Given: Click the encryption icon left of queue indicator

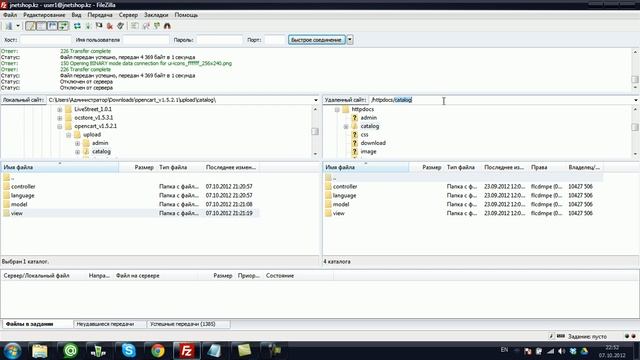Looking at the screenshot, I should pyautogui.click(x=551, y=336).
